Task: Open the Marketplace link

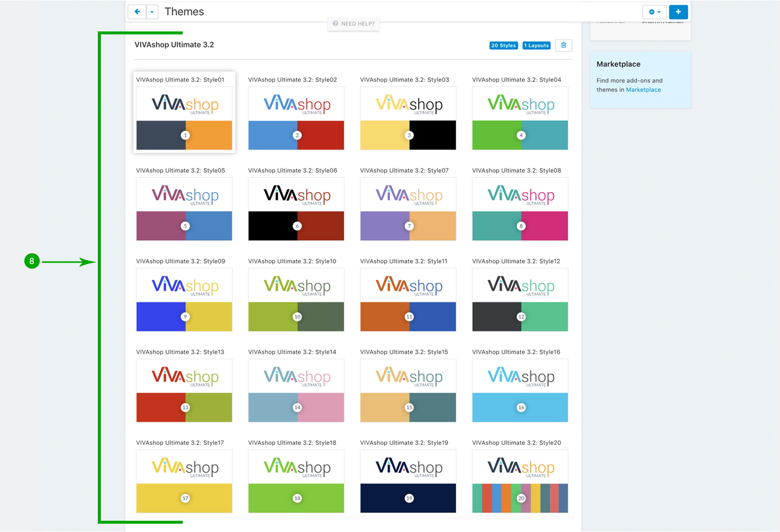Action: tap(643, 90)
